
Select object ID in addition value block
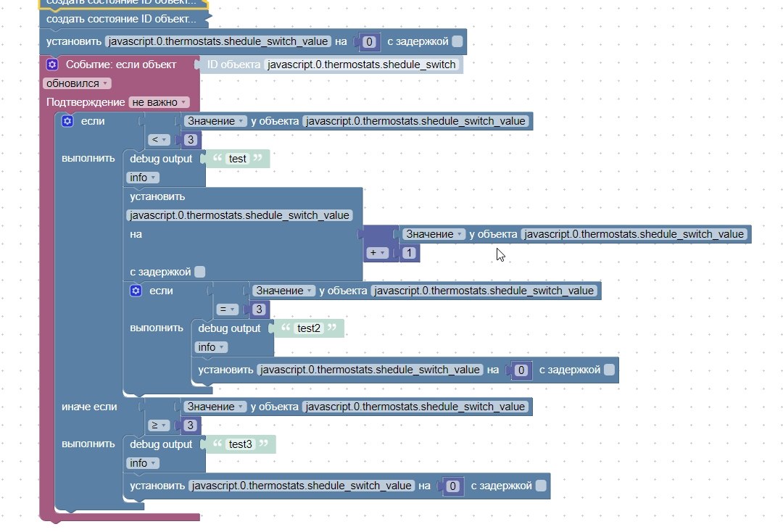click(x=634, y=234)
